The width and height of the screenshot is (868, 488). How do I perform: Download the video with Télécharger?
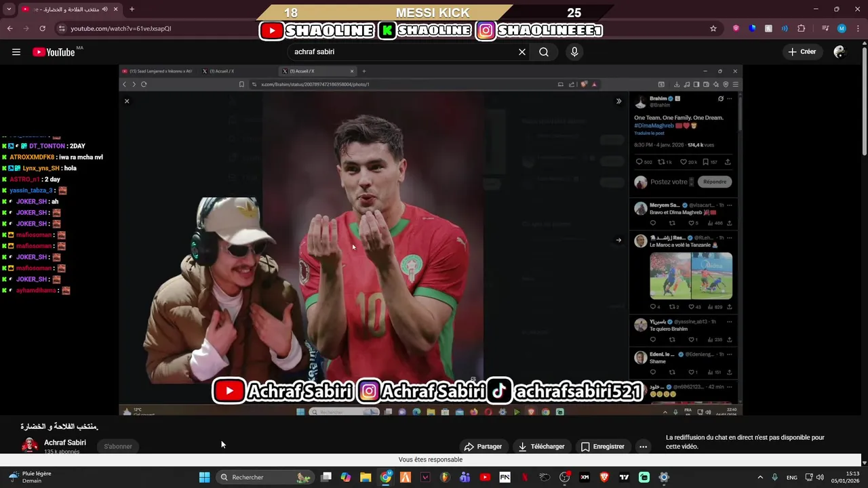[541, 447]
